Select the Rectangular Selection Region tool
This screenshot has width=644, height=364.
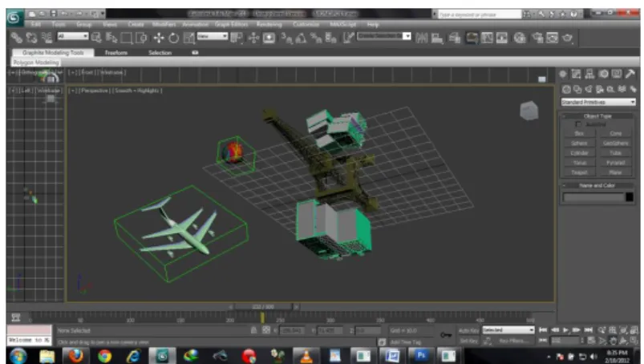[x=126, y=38]
